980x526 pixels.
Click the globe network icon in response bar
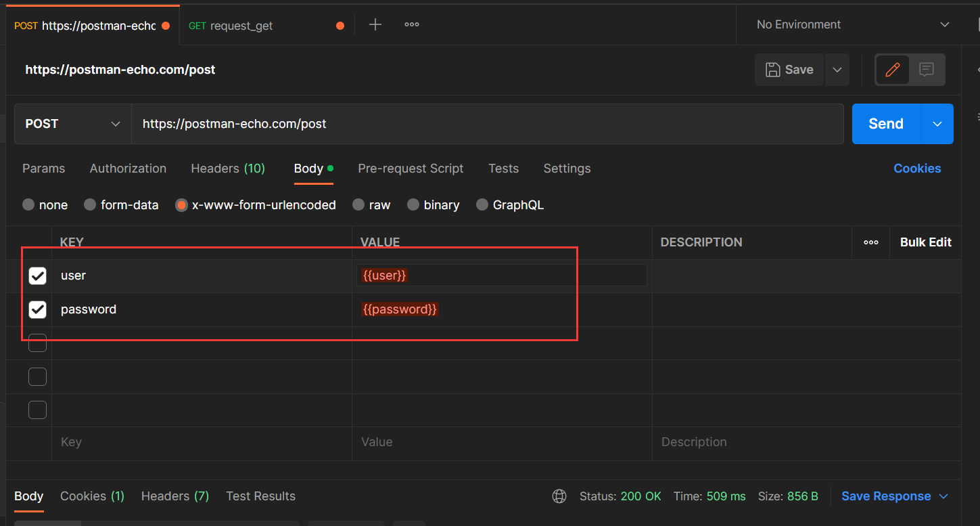click(x=559, y=496)
